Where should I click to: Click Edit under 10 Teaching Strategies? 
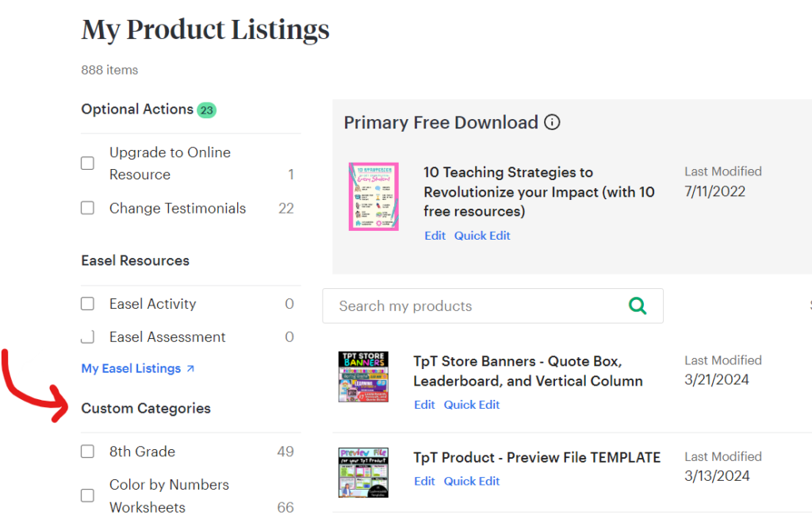[x=435, y=236]
